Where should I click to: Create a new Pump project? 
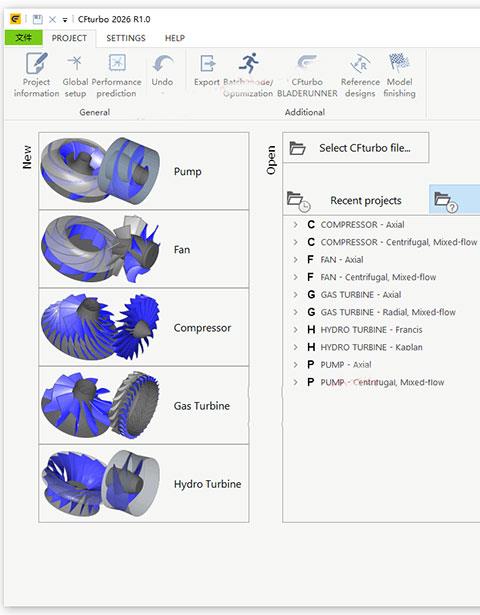[144, 171]
